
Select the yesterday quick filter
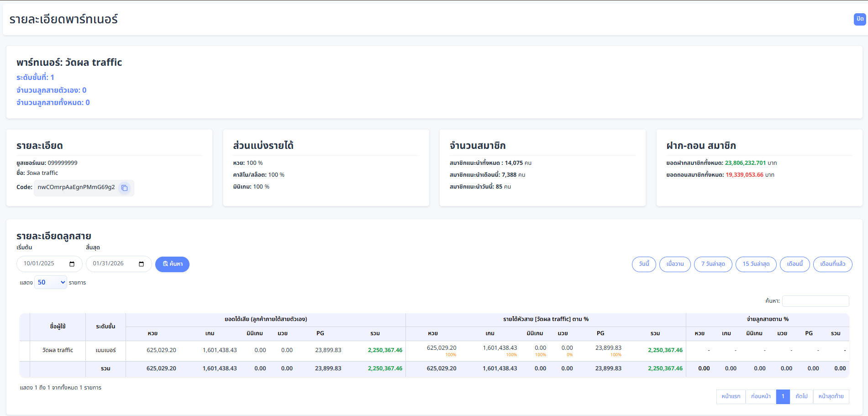coord(674,264)
